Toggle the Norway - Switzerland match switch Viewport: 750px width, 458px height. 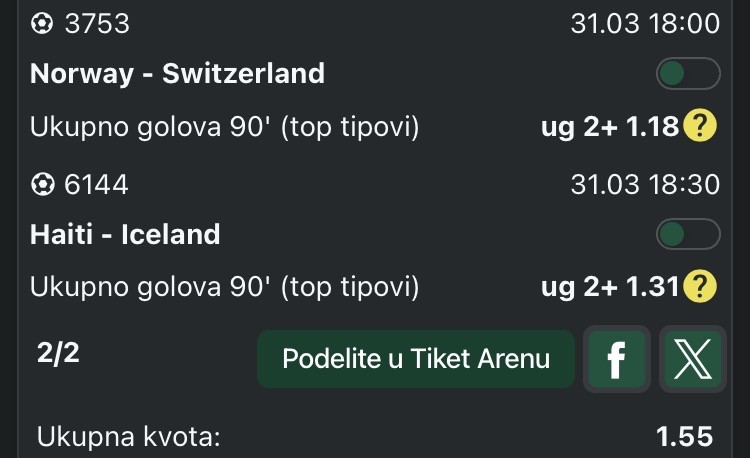click(688, 74)
